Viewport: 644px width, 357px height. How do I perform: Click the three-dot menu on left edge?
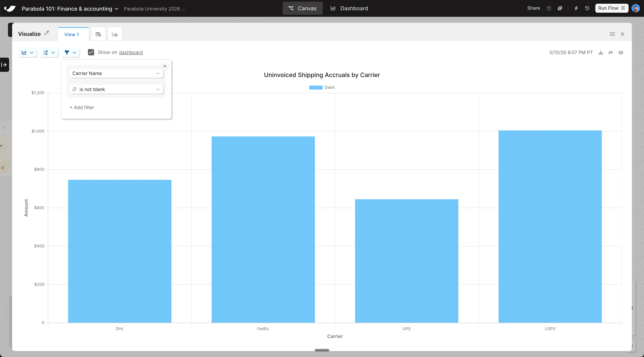[x=4, y=128]
